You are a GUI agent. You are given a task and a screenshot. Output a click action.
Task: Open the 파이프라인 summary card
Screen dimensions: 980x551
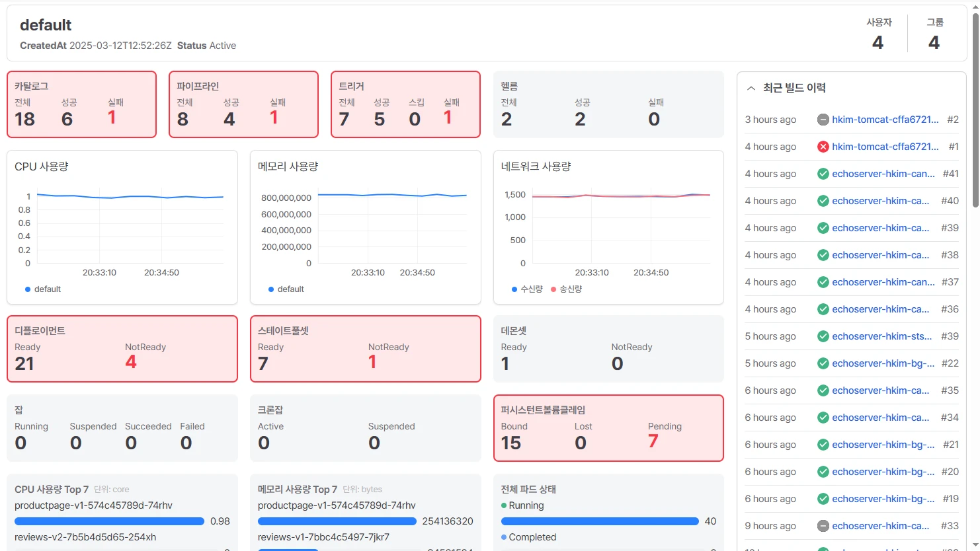click(x=243, y=104)
